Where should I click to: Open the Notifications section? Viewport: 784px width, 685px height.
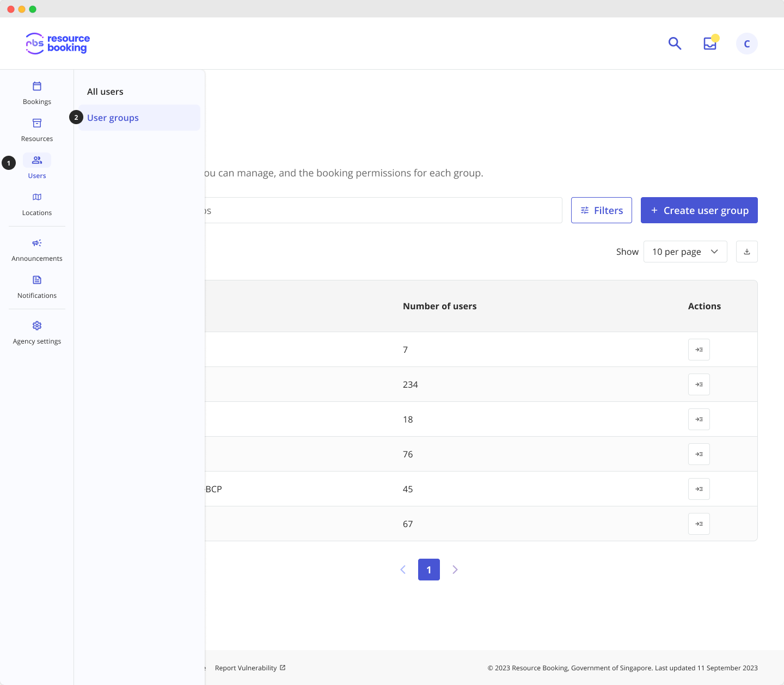pos(36,286)
